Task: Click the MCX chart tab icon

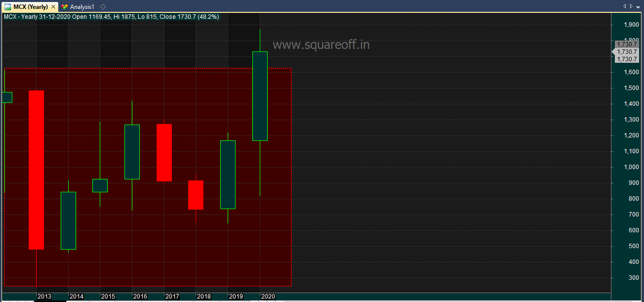Action: pyautogui.click(x=8, y=6)
